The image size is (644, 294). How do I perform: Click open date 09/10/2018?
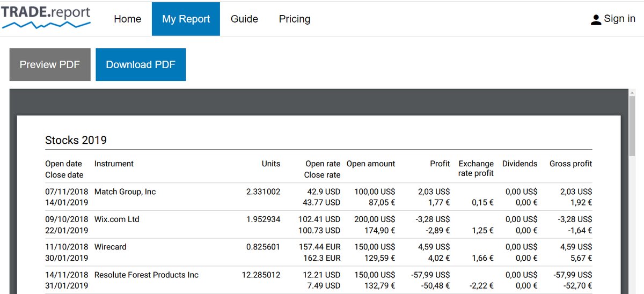coord(67,219)
